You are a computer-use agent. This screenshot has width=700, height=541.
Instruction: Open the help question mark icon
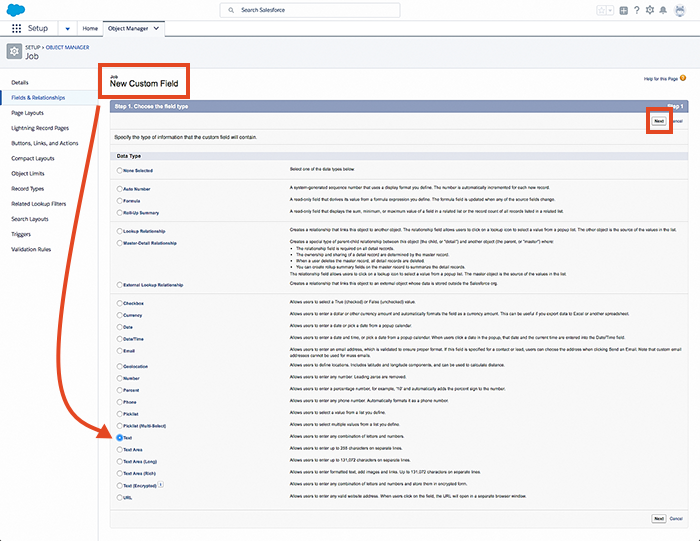[x=637, y=10]
